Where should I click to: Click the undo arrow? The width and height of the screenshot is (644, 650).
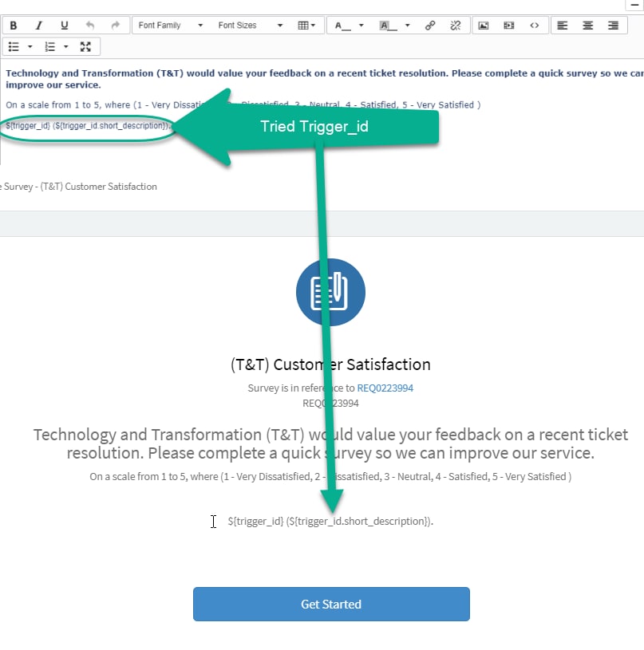[90, 26]
